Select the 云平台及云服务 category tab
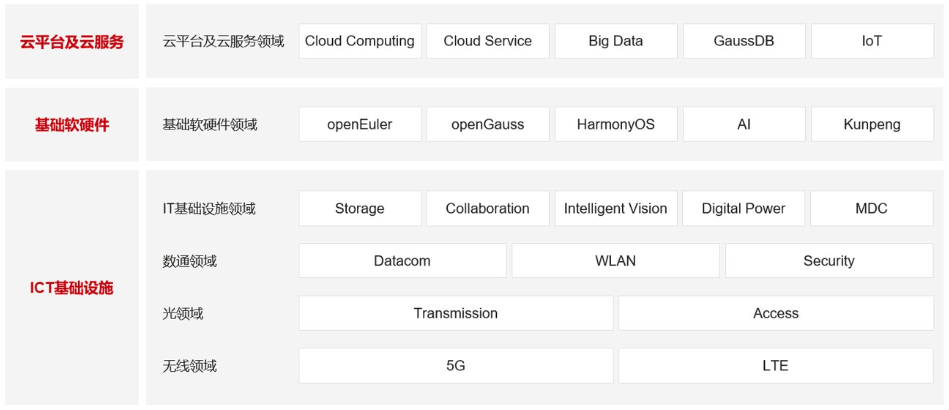 [x=71, y=42]
